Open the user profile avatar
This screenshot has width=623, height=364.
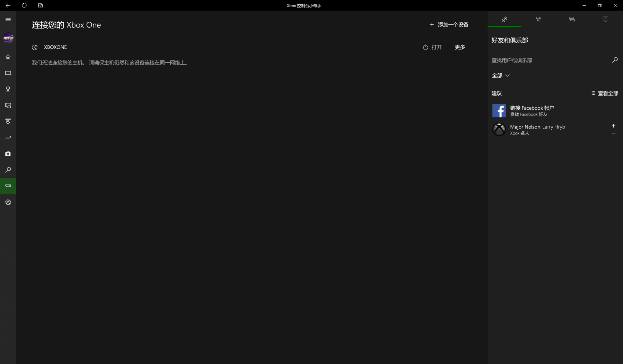pyautogui.click(x=8, y=38)
